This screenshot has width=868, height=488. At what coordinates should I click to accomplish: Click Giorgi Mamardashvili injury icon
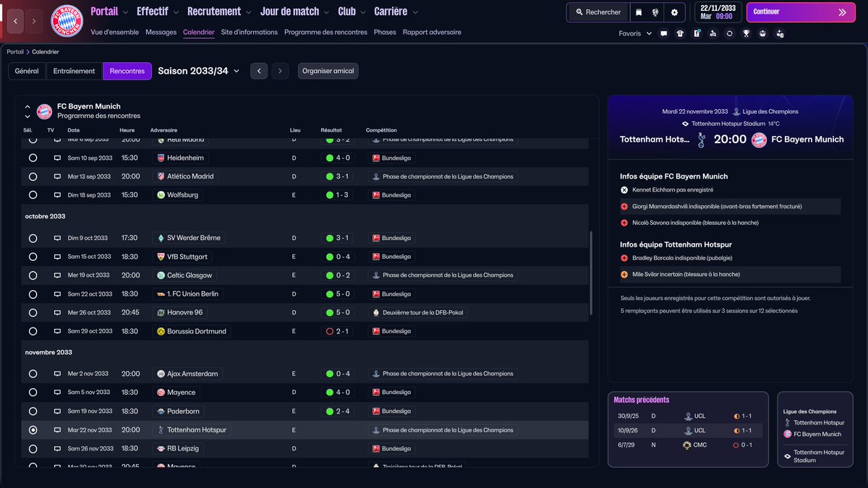[x=624, y=206]
